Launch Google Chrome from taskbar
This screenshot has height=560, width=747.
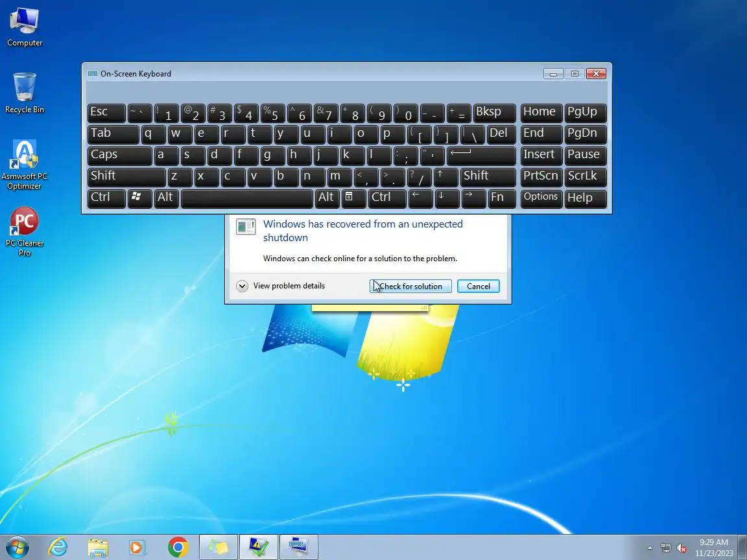pyautogui.click(x=178, y=547)
